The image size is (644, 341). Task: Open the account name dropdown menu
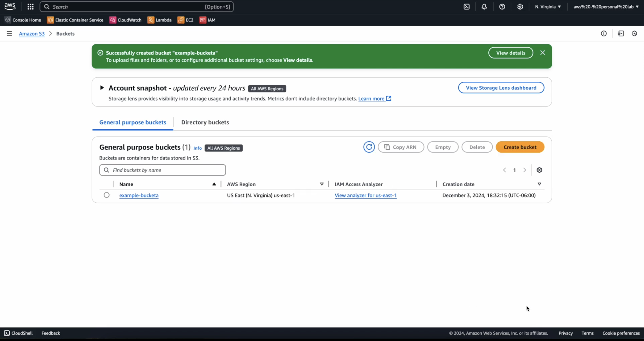point(606,7)
